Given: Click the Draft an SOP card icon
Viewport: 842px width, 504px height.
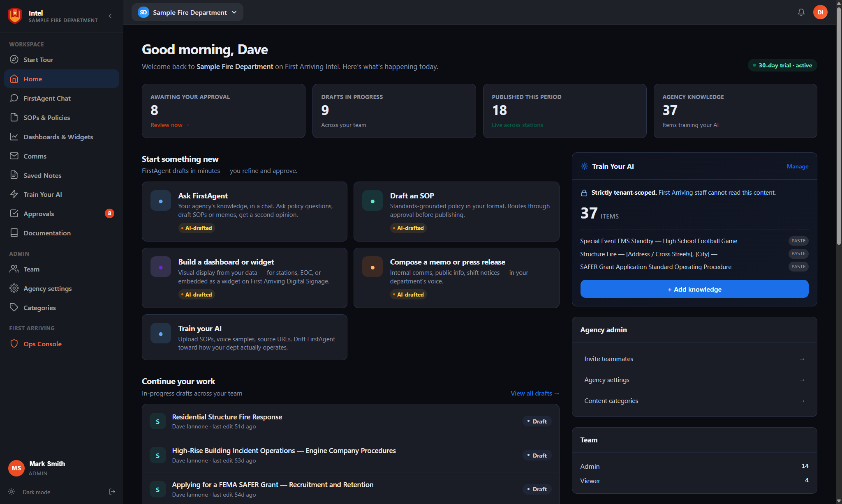Looking at the screenshot, I should (372, 201).
